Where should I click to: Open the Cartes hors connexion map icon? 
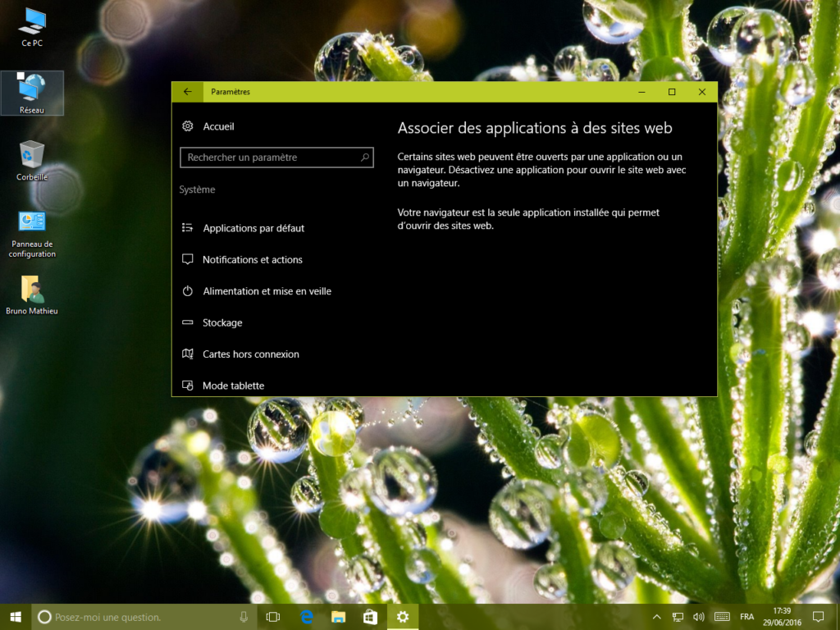pyautogui.click(x=188, y=354)
